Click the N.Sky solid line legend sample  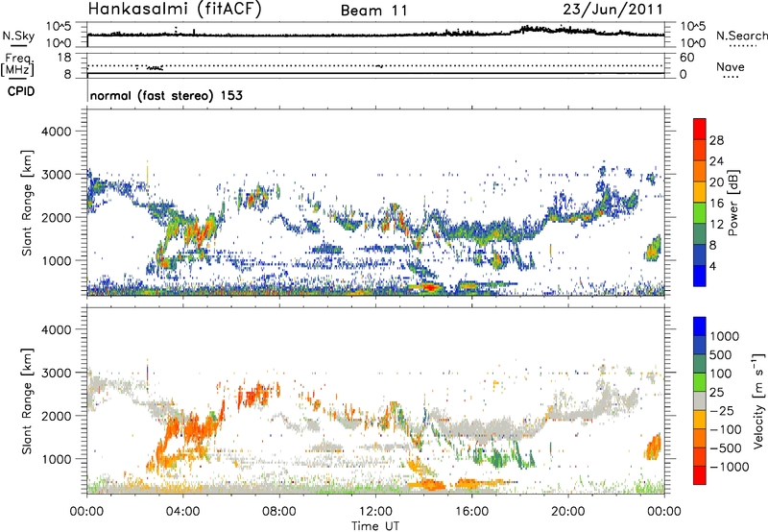tap(18, 45)
